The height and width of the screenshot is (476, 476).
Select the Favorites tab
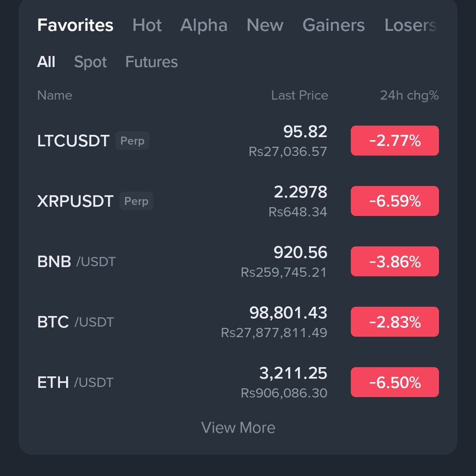(x=75, y=25)
